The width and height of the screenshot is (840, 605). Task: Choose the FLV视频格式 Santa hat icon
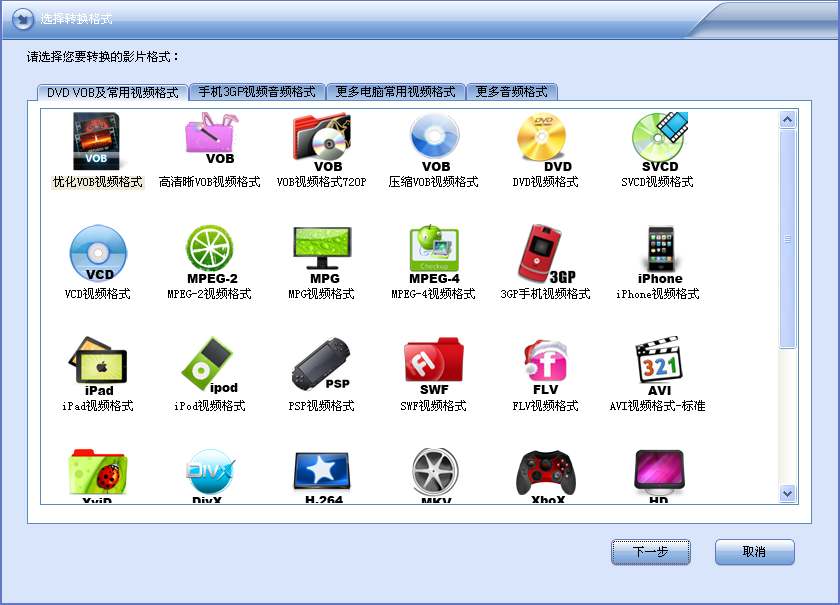click(x=545, y=366)
